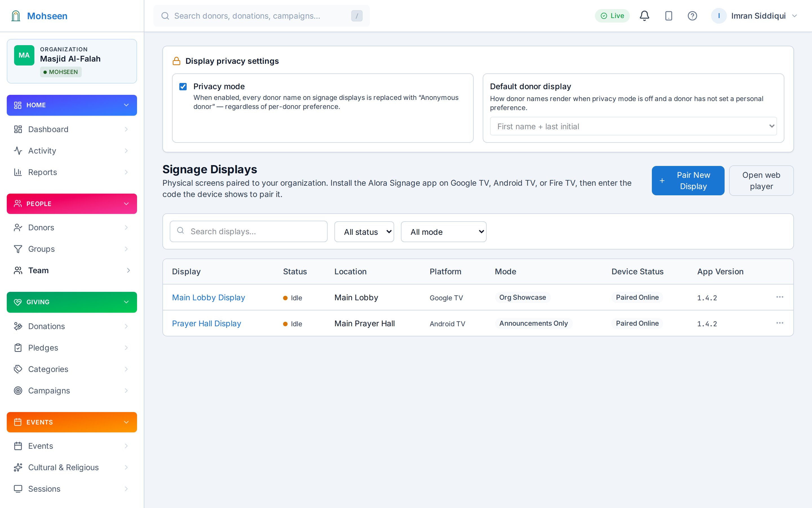
Task: Click the Android TV platform cell
Action: pos(447,323)
